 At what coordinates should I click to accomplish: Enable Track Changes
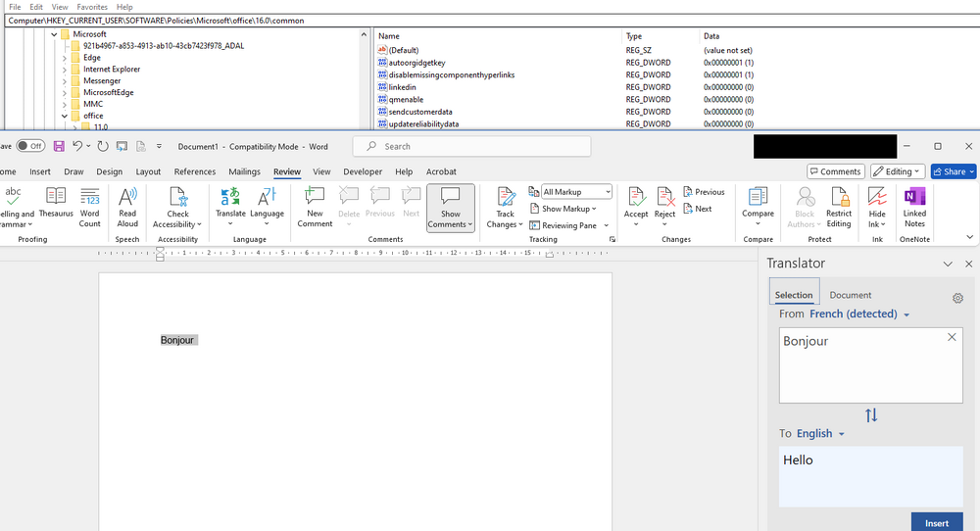pyautogui.click(x=505, y=208)
